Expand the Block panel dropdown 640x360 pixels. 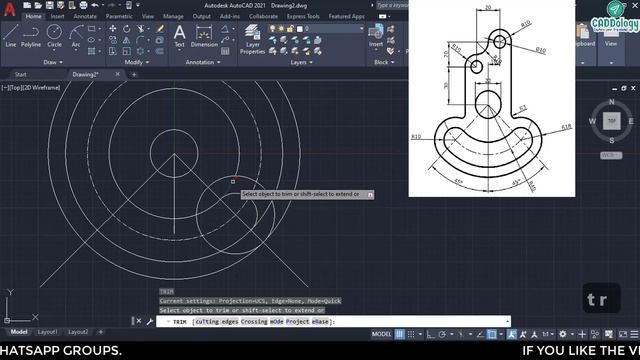(384, 62)
